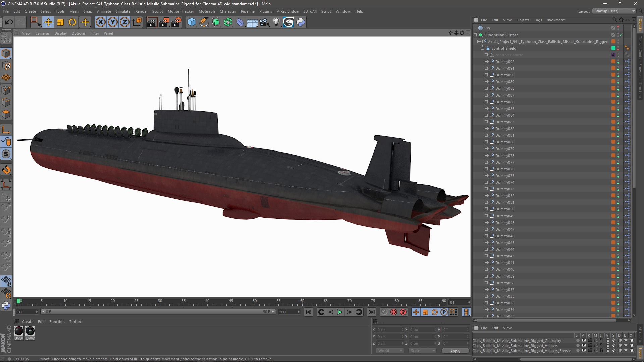Select the Sky object
The image size is (644, 362).
[487, 28]
